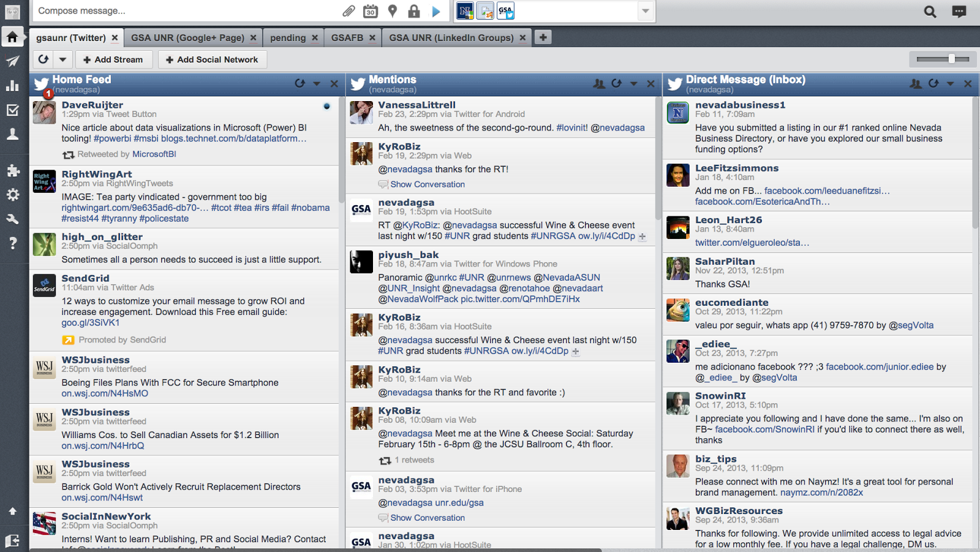Click 1 retweets on KyRoBiz Feb 08 tweet
Screen dimensions: 980x552
414,460
